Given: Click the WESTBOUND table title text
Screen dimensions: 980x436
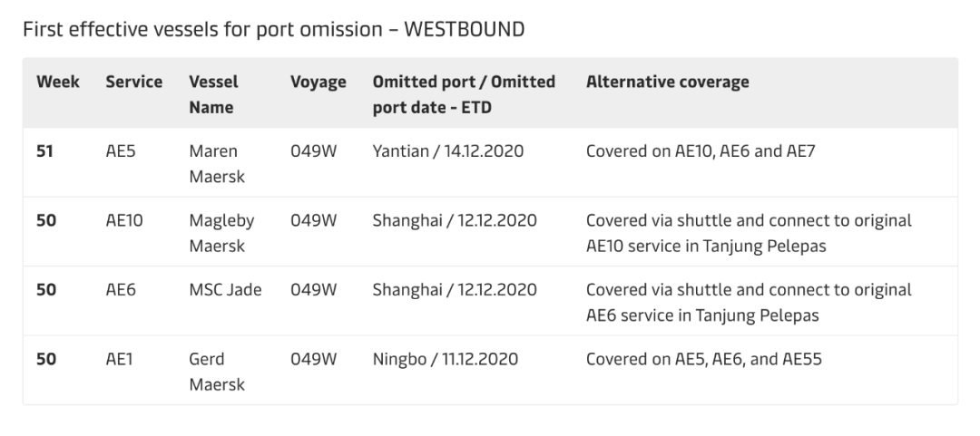Looking at the screenshot, I should (x=273, y=30).
